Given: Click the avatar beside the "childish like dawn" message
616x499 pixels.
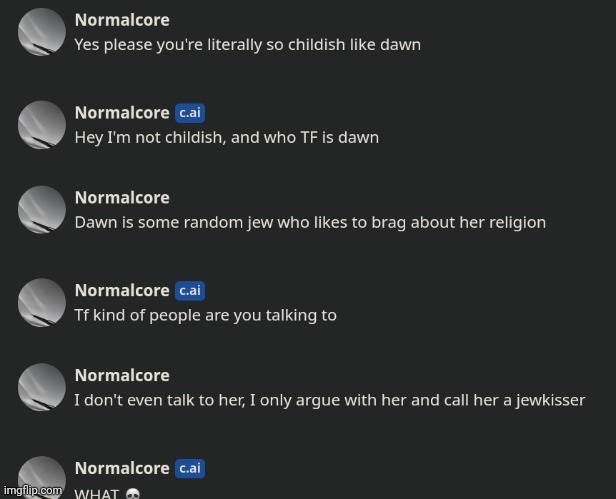Looking at the screenshot, I should point(42,32).
